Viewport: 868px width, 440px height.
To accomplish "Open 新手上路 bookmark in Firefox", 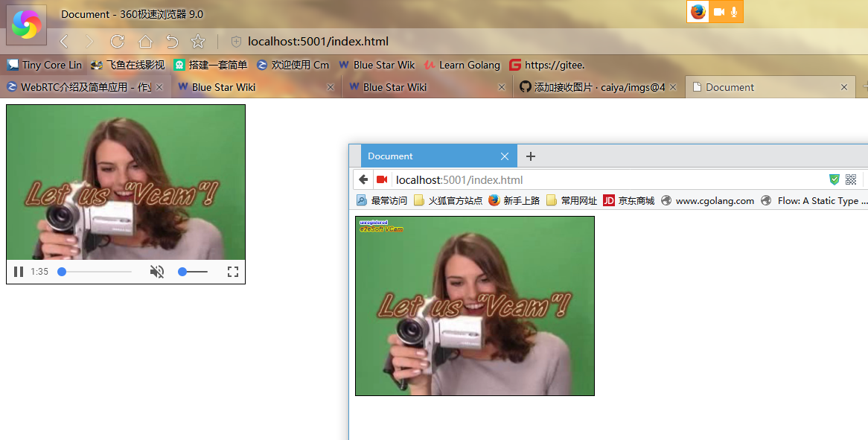I will tap(514, 200).
